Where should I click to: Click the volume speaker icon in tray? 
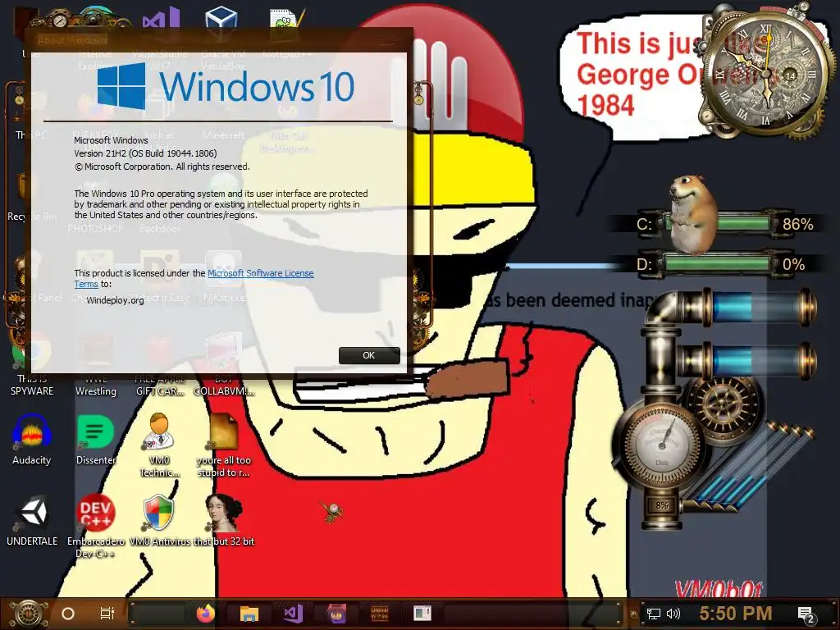673,614
